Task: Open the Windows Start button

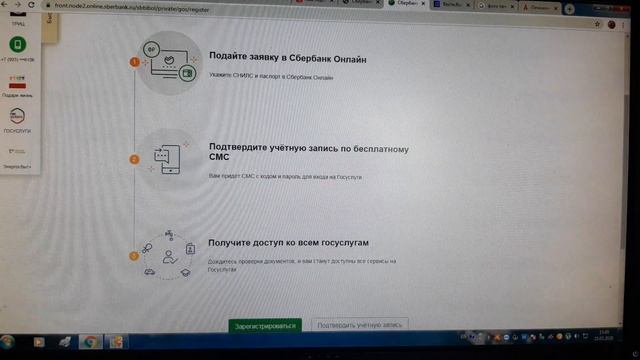Action: [x=7, y=342]
